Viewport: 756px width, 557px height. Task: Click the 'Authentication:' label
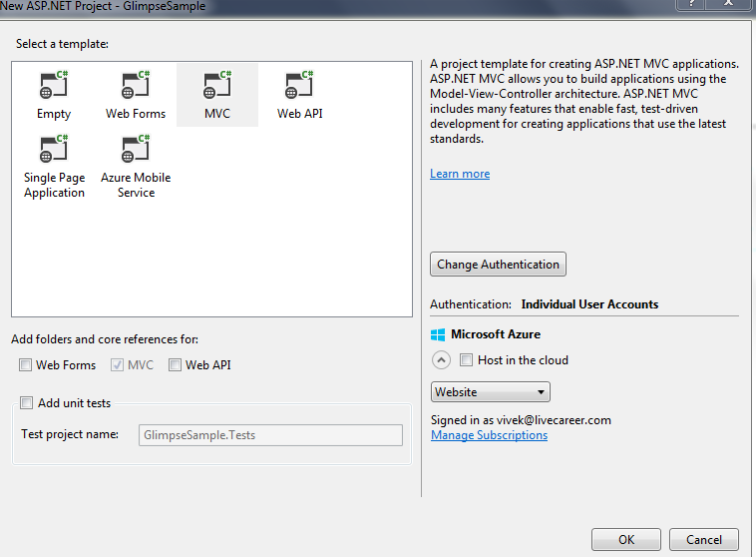(x=471, y=304)
